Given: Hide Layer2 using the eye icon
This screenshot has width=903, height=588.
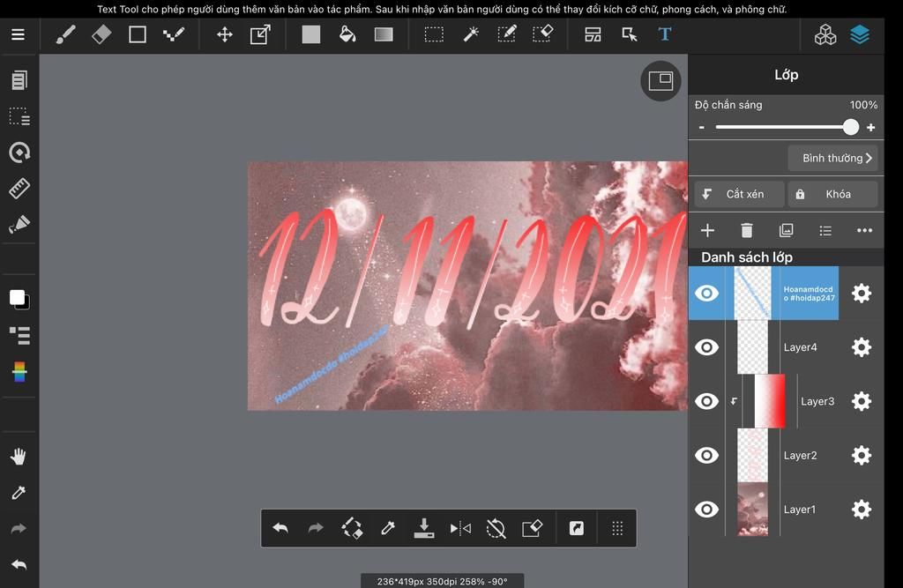Looking at the screenshot, I should pos(706,456).
